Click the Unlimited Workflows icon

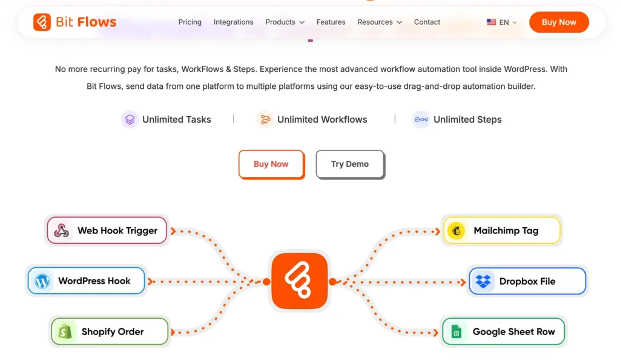265,119
